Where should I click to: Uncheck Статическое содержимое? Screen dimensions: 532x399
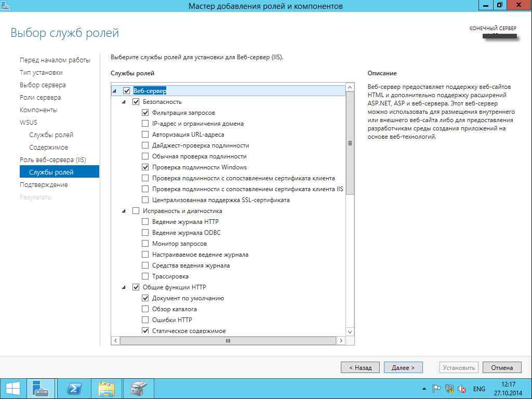click(145, 330)
